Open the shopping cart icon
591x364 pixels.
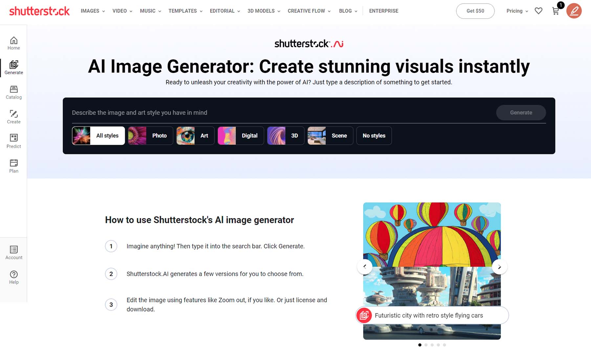(x=556, y=11)
